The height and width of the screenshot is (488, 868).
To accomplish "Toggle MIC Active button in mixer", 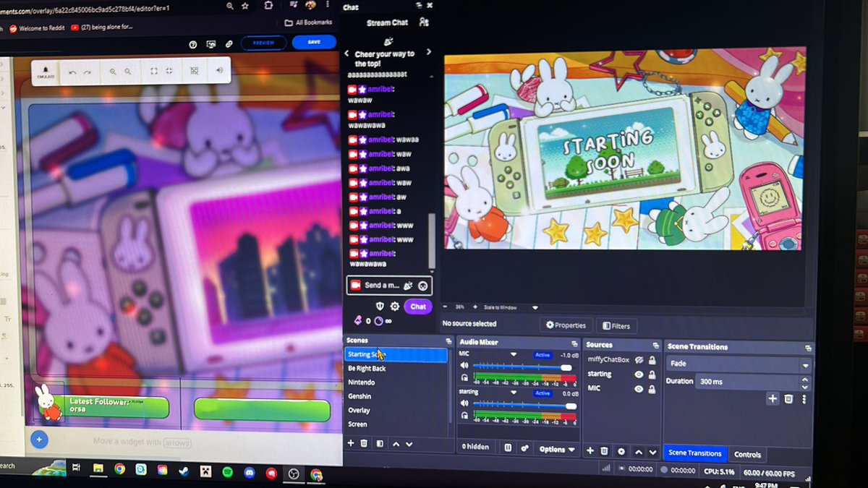I will 542,355.
